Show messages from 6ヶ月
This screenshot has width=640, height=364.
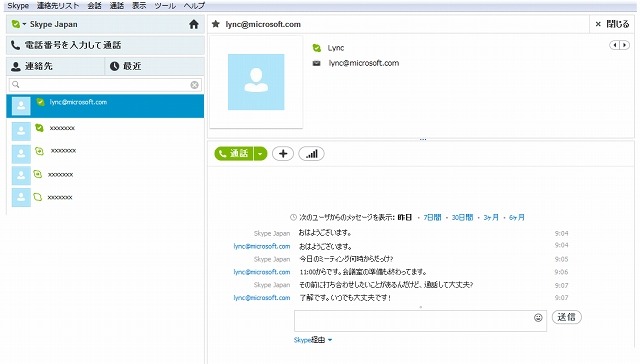pyautogui.click(x=517, y=218)
